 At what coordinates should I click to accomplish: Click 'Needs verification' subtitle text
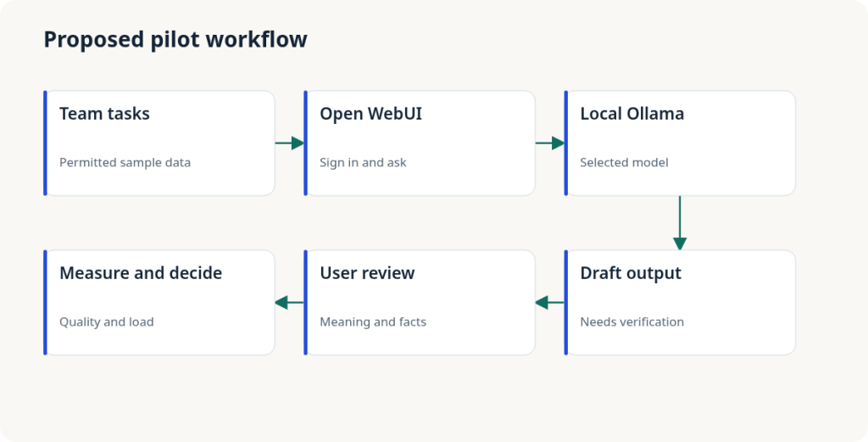632,322
